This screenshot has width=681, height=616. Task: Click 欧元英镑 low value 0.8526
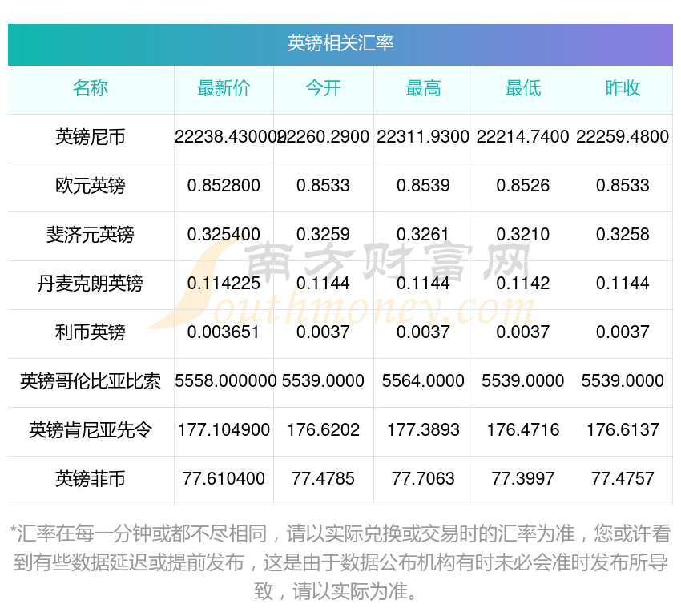click(x=523, y=185)
